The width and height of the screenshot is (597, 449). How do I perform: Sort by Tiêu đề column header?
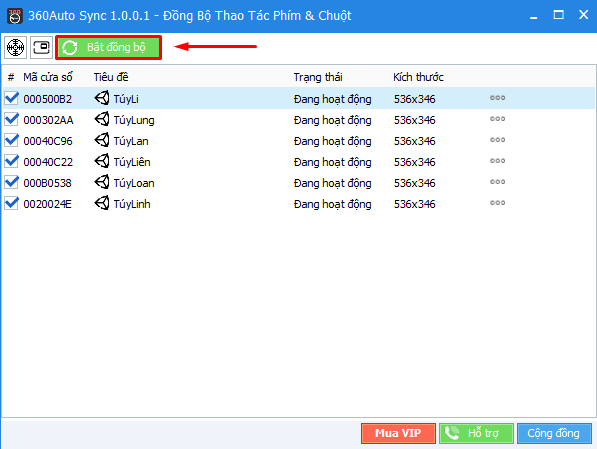pyautogui.click(x=111, y=77)
